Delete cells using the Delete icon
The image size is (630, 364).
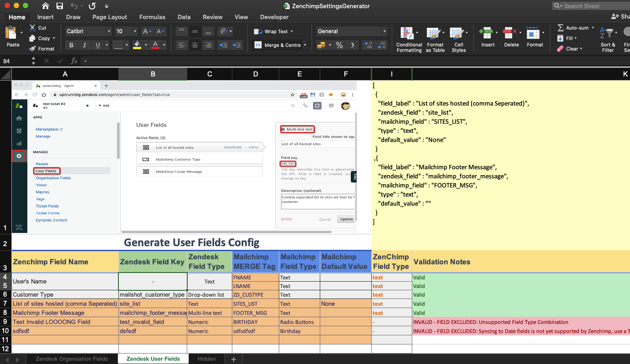click(x=512, y=37)
